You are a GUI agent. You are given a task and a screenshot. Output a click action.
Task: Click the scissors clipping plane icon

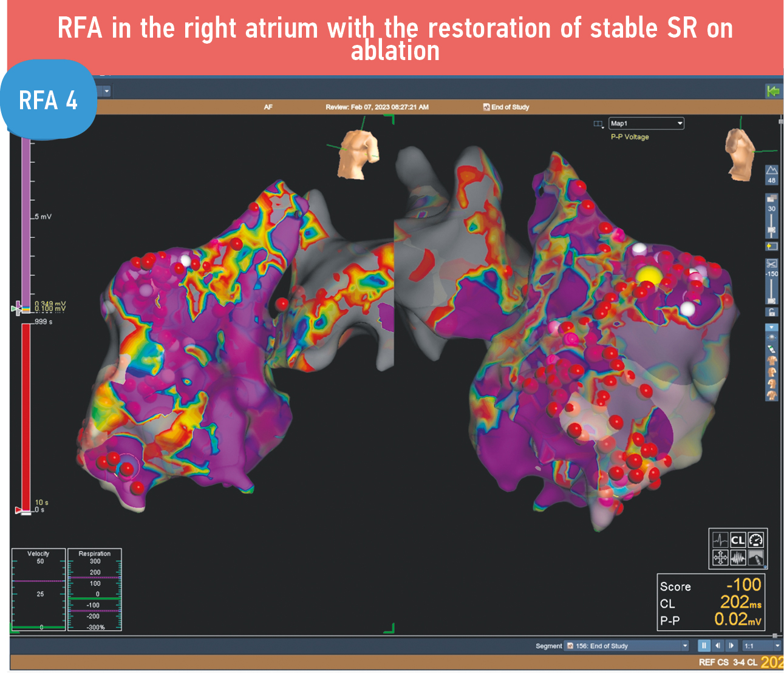point(771,264)
